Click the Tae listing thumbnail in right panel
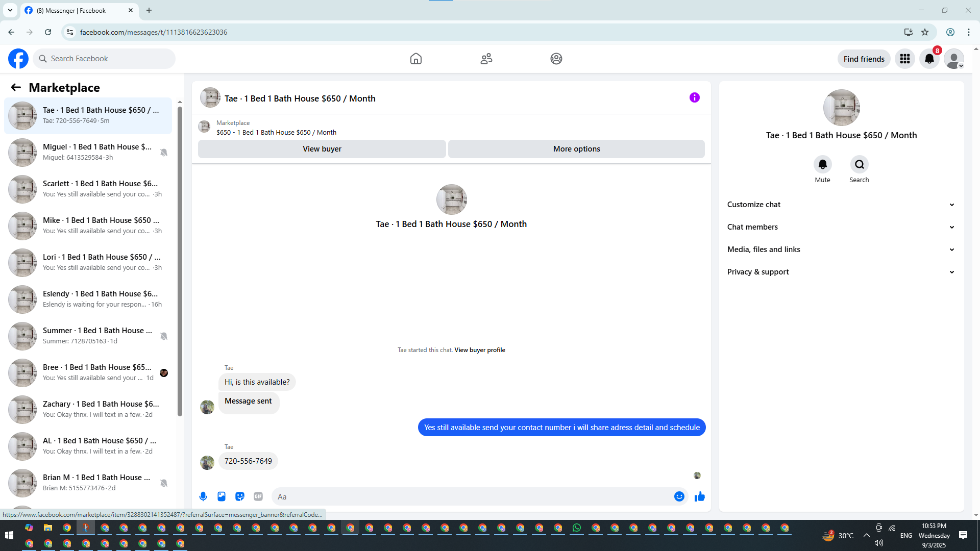Screen dimensions: 980x551 tap(842, 108)
